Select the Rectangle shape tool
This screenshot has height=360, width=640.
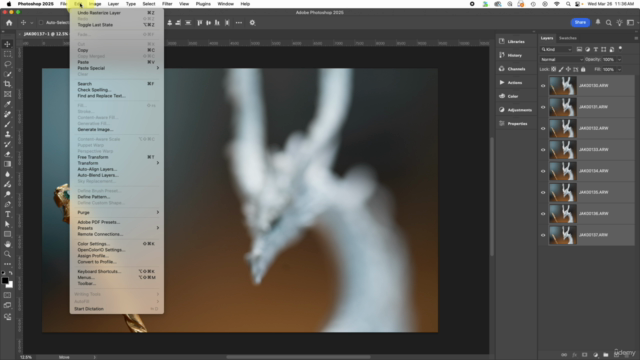[x=7, y=234]
